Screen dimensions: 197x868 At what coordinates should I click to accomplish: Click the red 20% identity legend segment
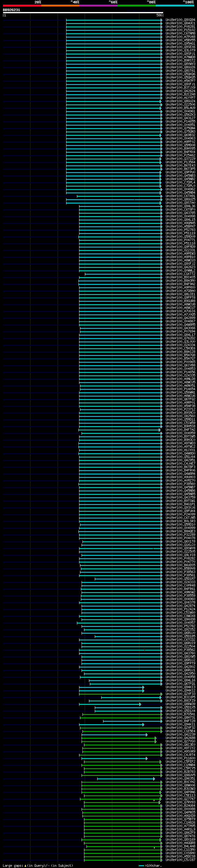coord(22,6)
